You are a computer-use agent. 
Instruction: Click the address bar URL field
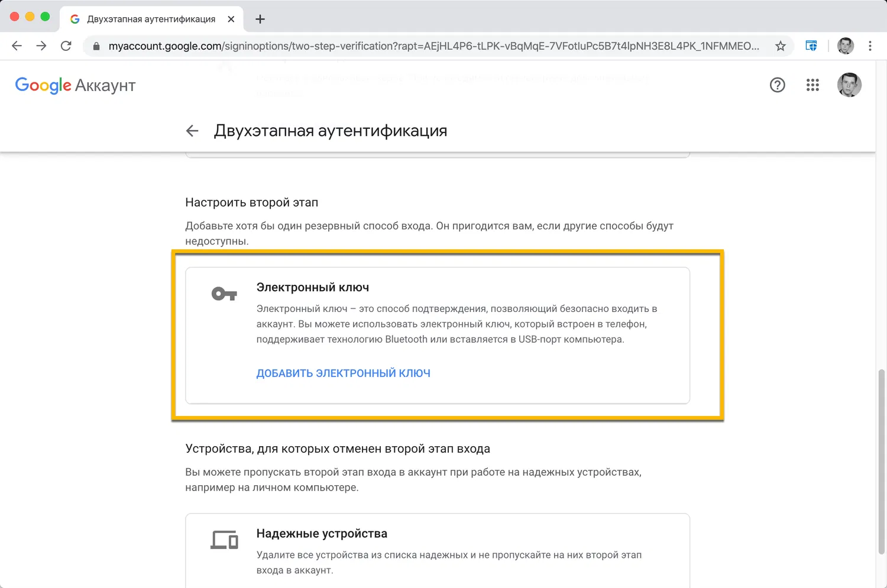(432, 46)
